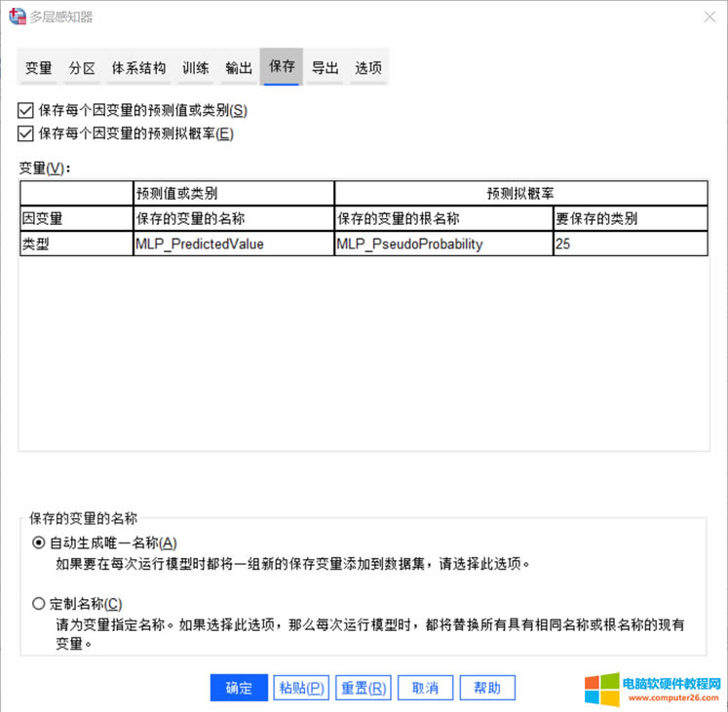Open the 导出 tab
The image size is (728, 712).
click(x=325, y=68)
